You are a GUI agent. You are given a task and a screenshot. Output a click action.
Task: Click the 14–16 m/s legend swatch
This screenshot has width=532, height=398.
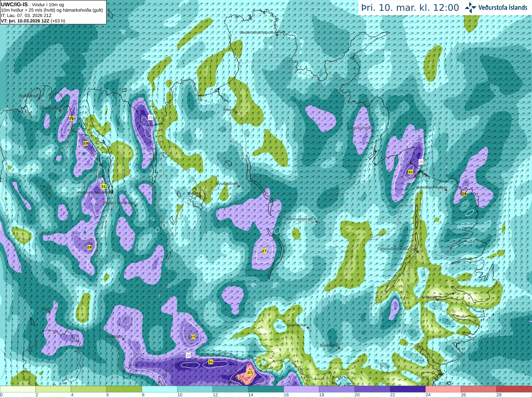266,389
